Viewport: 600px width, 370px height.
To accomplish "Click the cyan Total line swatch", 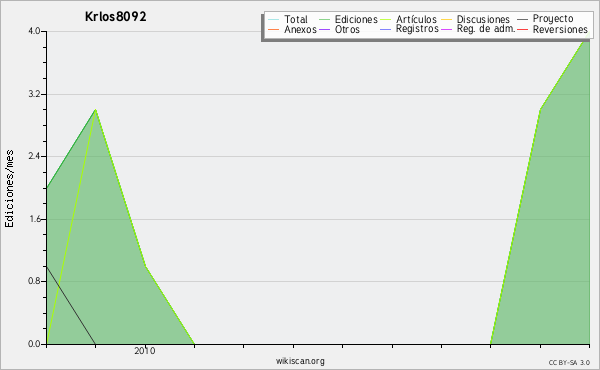I will click(274, 20).
